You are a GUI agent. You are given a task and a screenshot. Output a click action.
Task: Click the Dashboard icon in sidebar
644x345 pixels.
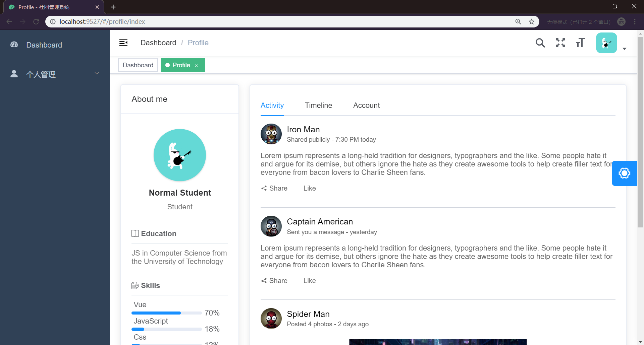[x=14, y=45]
